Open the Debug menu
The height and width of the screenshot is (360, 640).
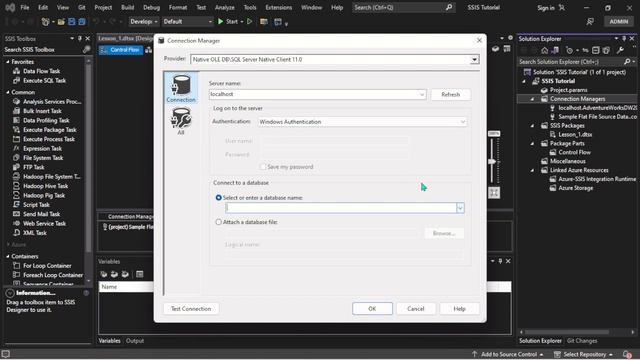151,7
